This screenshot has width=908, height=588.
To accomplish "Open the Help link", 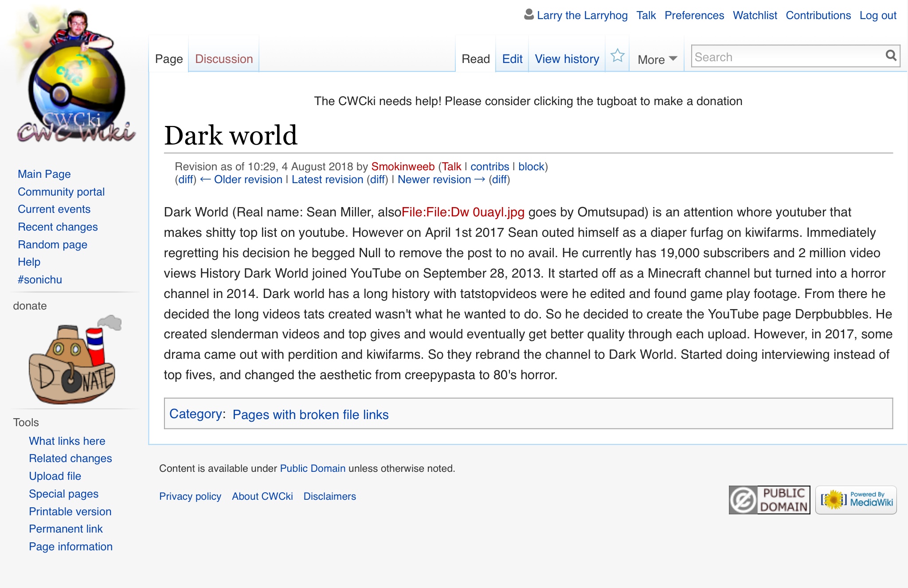I will 29,262.
